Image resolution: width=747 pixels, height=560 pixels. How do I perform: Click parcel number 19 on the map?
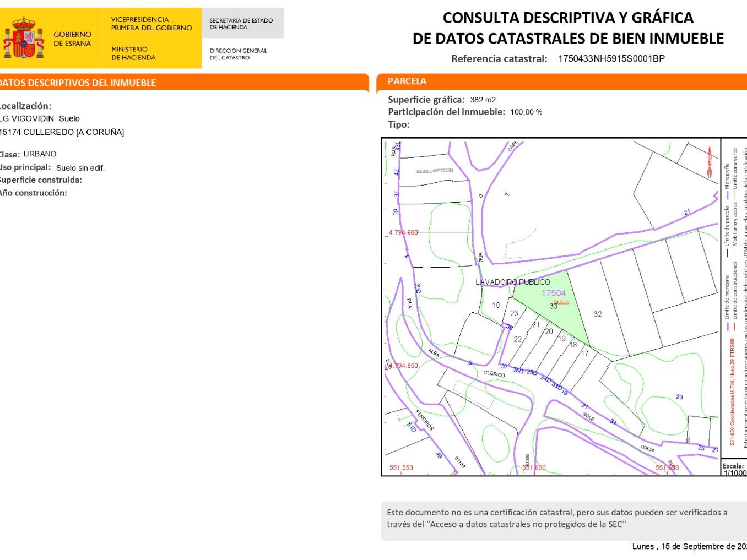point(562,339)
